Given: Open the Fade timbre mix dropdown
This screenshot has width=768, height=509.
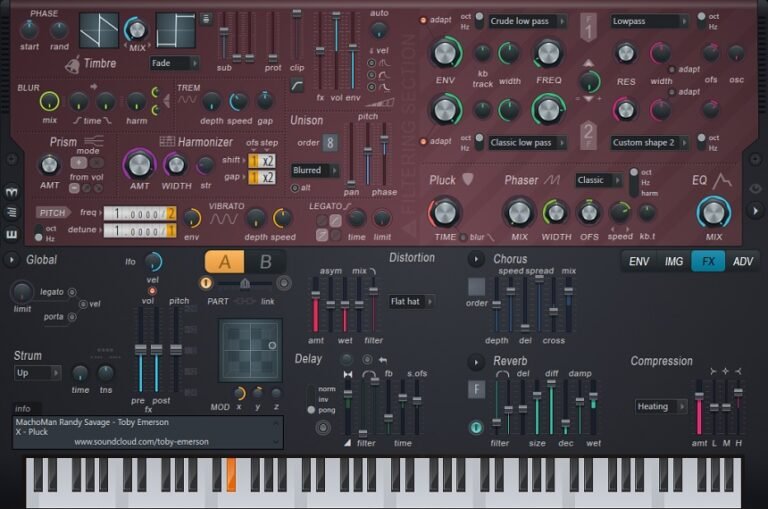Looking at the screenshot, I should (174, 63).
